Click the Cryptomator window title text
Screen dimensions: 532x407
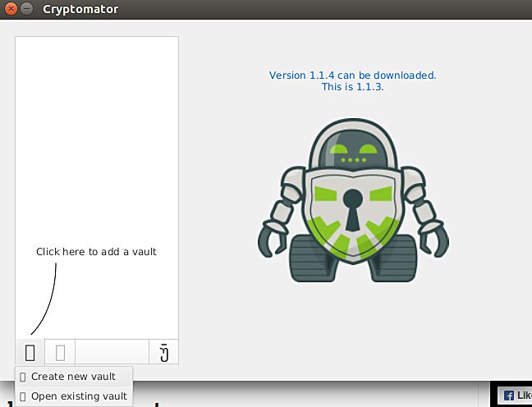coord(80,9)
